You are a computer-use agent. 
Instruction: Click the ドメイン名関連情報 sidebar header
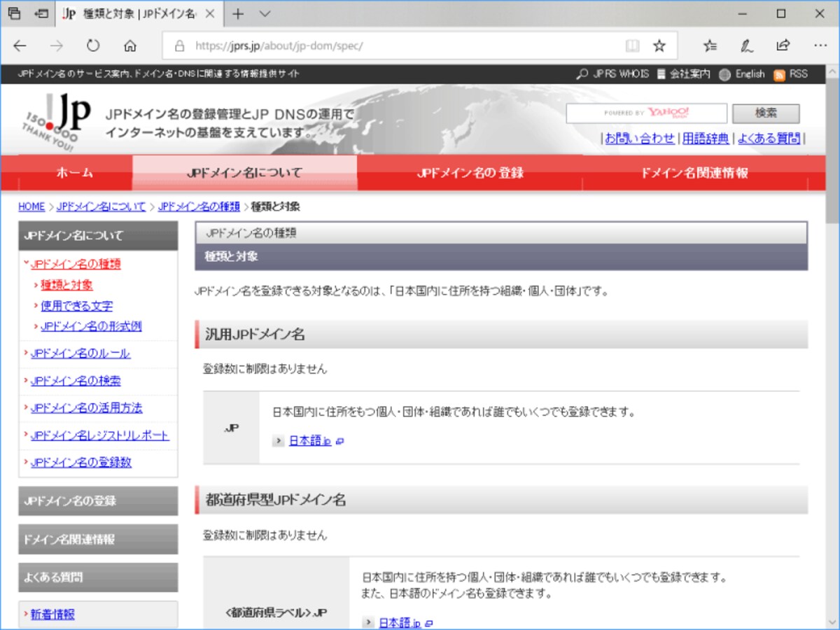pos(98,540)
